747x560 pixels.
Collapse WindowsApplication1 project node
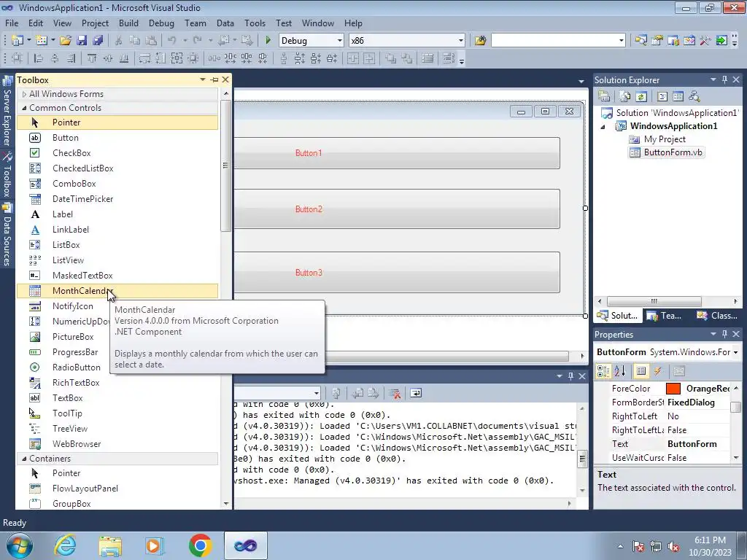point(603,127)
